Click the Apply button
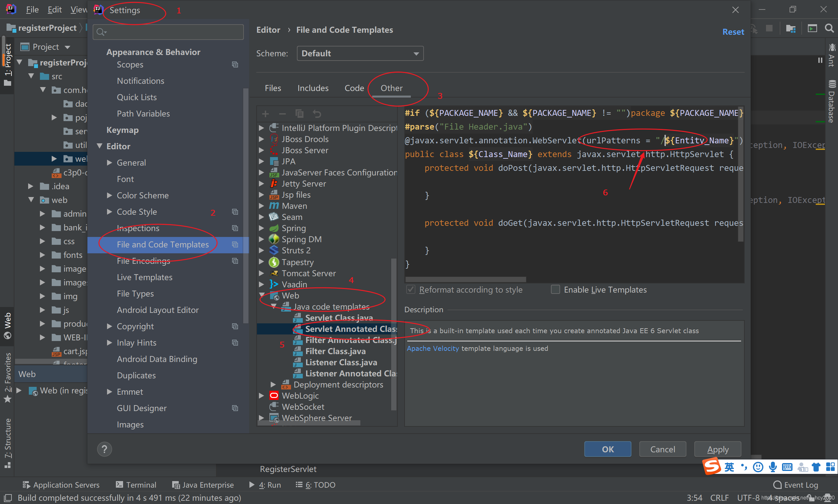838x504 pixels. coord(718,449)
